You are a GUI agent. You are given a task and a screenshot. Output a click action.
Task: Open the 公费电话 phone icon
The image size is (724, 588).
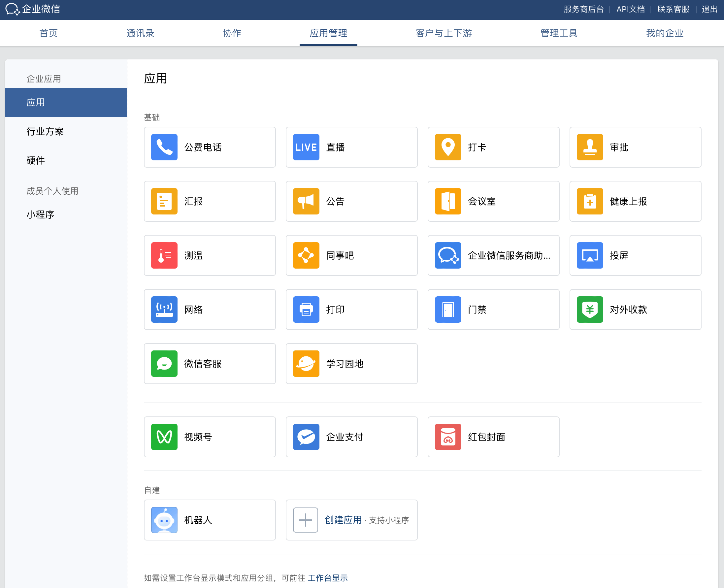(164, 147)
